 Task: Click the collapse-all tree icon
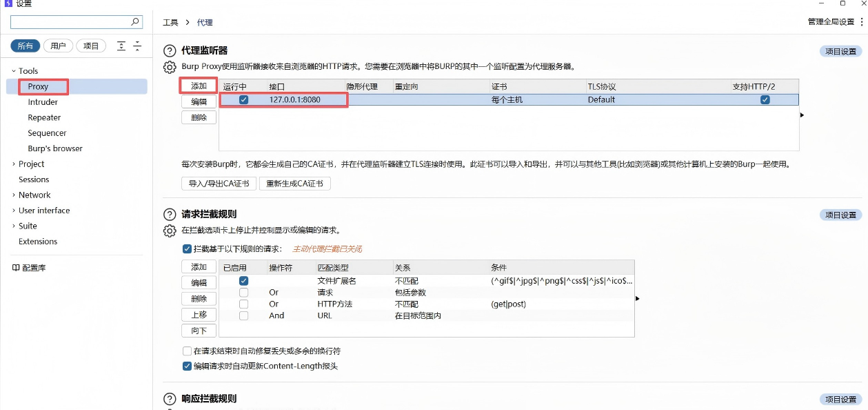coord(137,46)
